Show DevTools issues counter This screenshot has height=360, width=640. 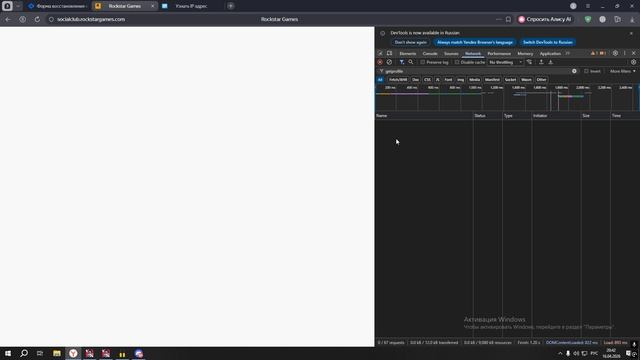click(x=602, y=53)
